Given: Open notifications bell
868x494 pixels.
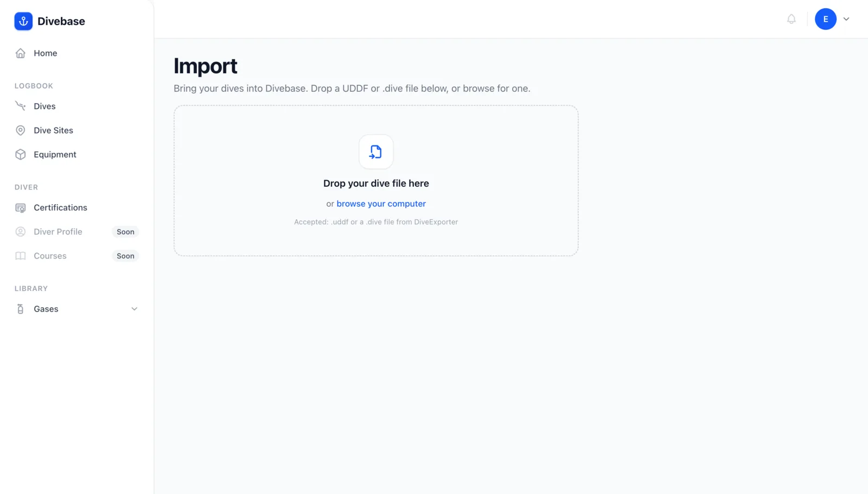Looking at the screenshot, I should tap(792, 19).
